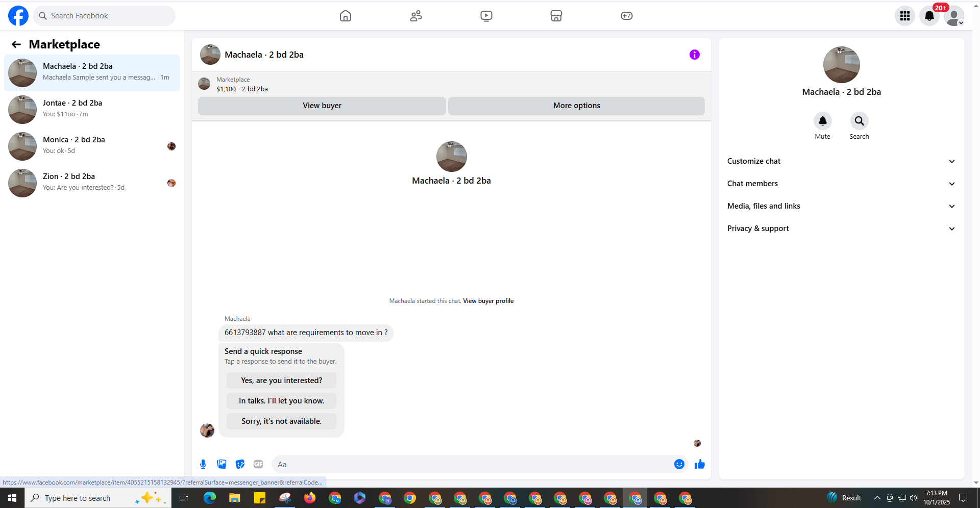
Task: Send quick reply 'In talks. I'll let you know.'
Action: [x=282, y=401]
